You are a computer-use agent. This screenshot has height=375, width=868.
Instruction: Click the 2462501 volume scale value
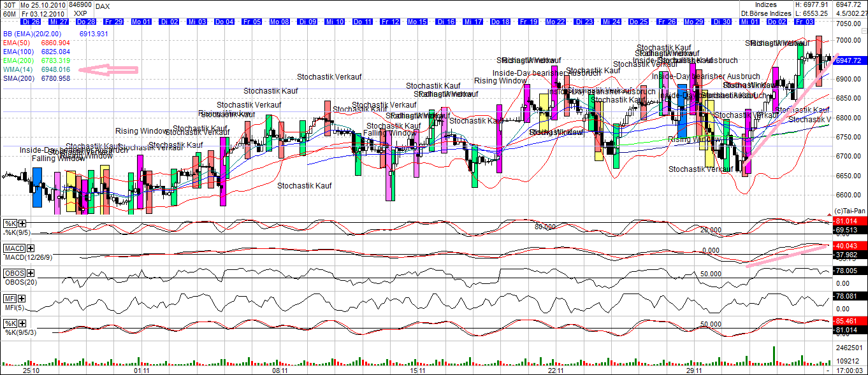point(849,349)
